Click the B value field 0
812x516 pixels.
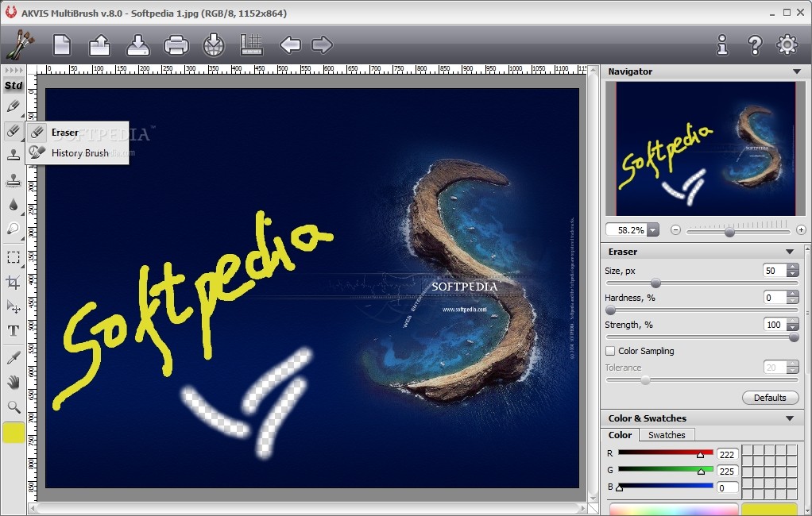point(727,487)
